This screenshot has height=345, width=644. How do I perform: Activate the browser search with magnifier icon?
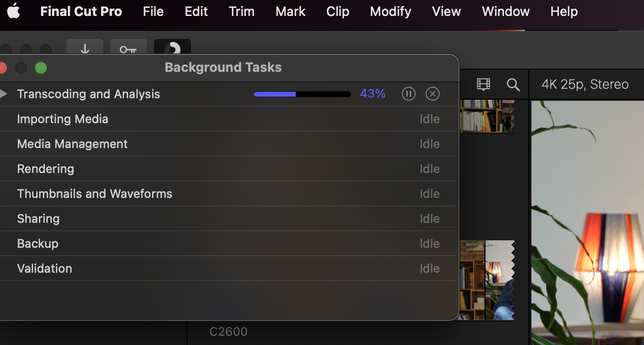(x=513, y=84)
